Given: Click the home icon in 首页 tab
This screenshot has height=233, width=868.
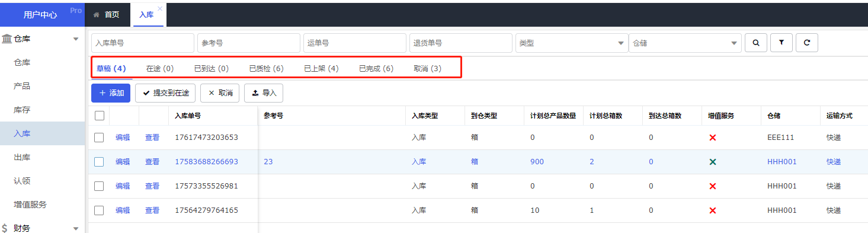Looking at the screenshot, I should 96,15.
